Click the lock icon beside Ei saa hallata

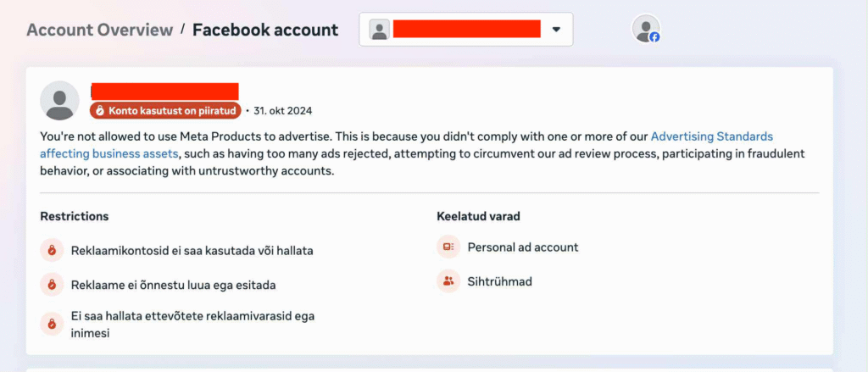pos(52,324)
